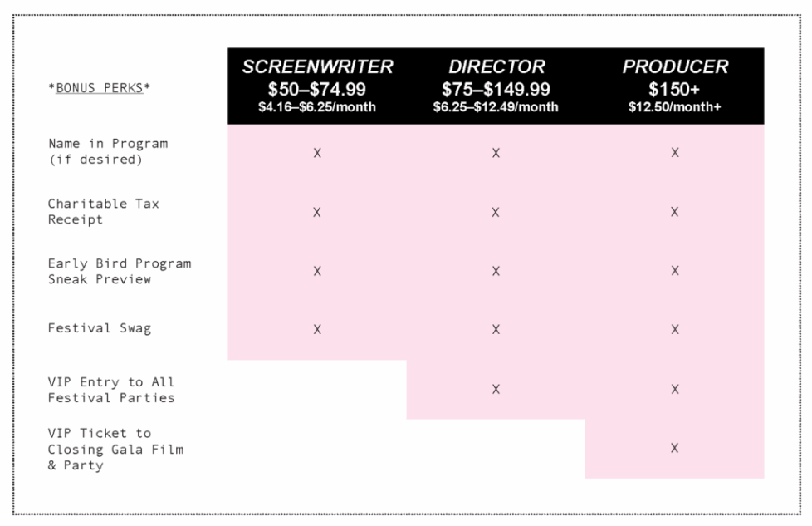Click Screenwriter X for Name in Program
This screenshot has height=526, width=812.
(x=317, y=153)
